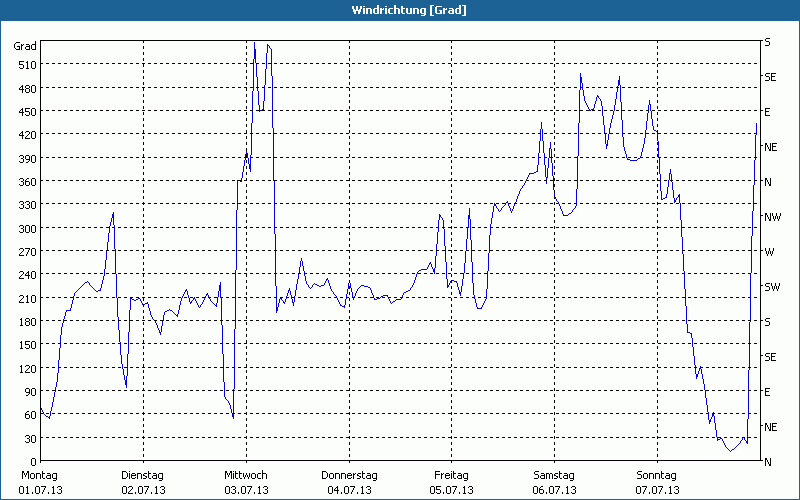
Task: Select the 360 y-axis value
Action: tap(28, 182)
